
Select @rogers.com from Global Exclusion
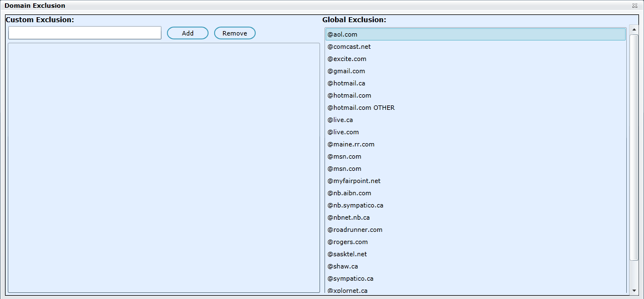click(x=347, y=242)
